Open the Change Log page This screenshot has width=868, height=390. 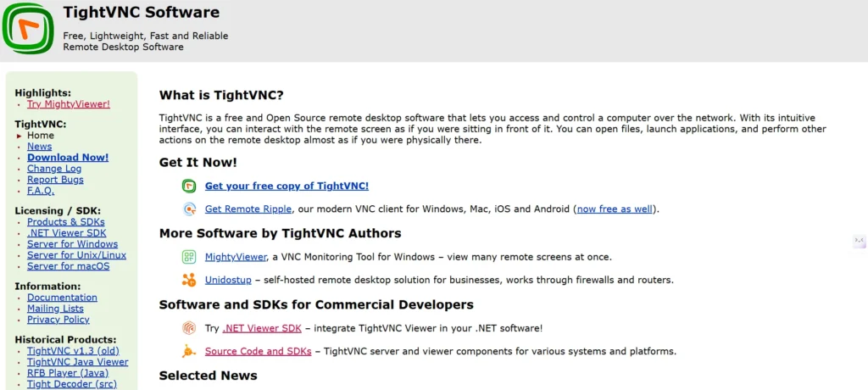click(x=54, y=169)
